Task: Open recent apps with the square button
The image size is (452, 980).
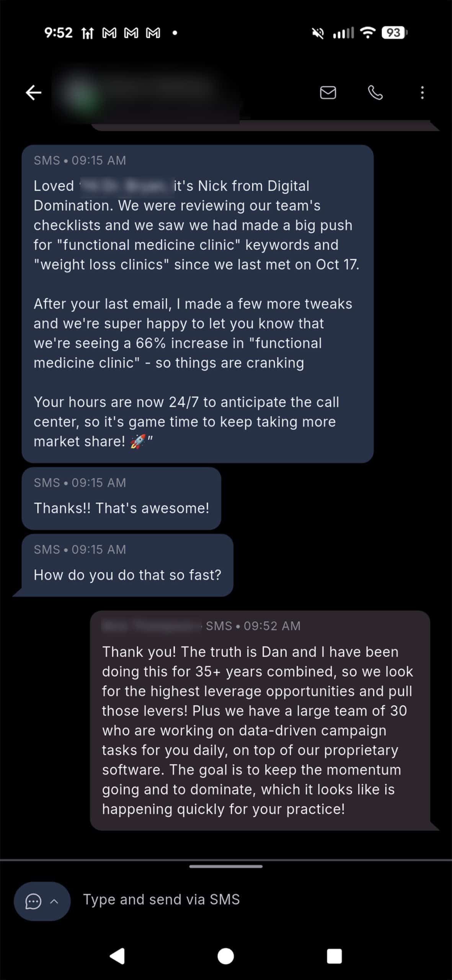Action: (x=334, y=956)
